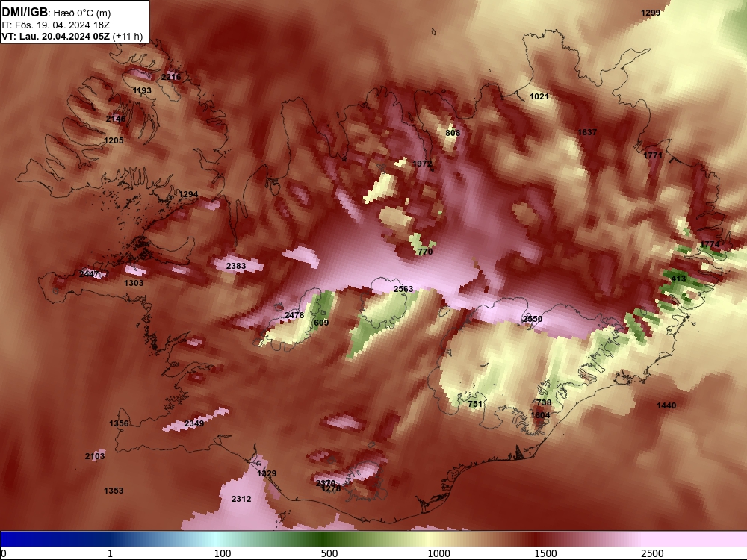Click the colorbar label 0
The image size is (747, 560).
[x=4, y=553]
